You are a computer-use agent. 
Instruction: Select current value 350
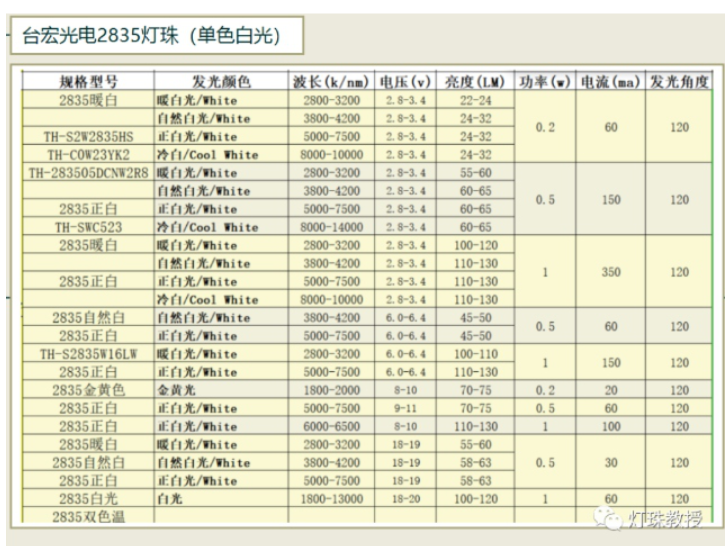[x=611, y=272]
